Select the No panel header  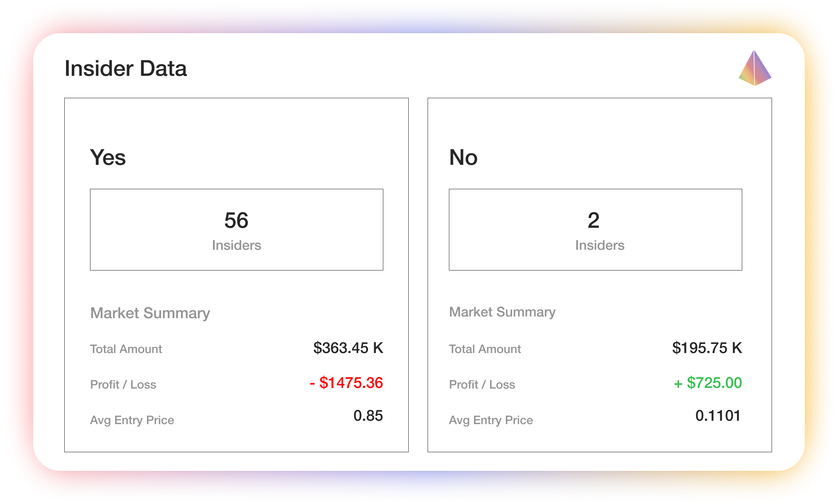tap(463, 157)
